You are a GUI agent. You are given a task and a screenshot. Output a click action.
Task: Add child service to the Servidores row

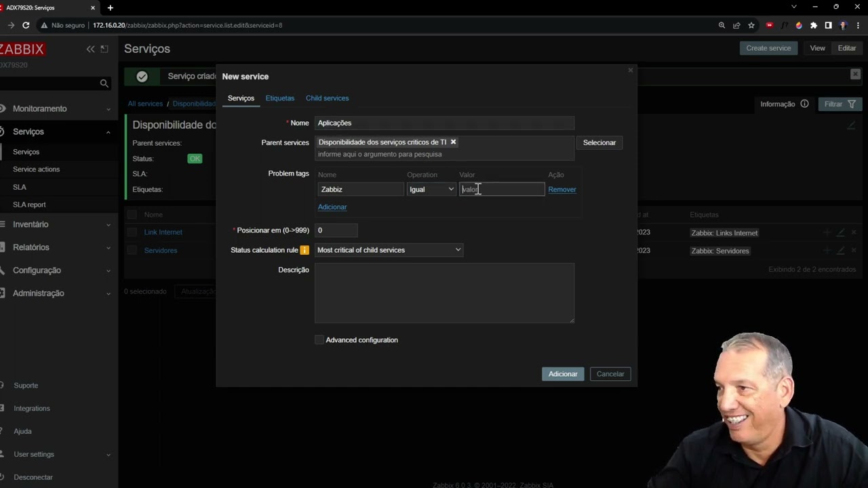(x=827, y=251)
